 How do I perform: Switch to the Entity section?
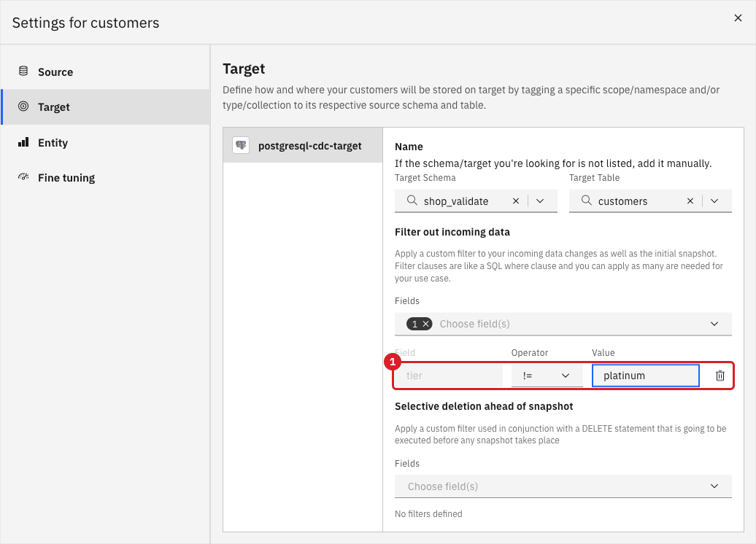(105, 143)
